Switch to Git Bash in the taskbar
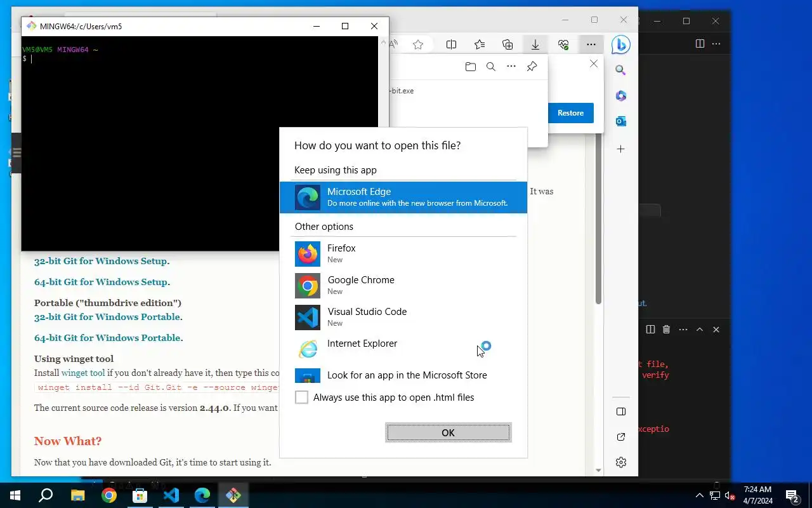This screenshot has height=508, width=812. tap(233, 495)
